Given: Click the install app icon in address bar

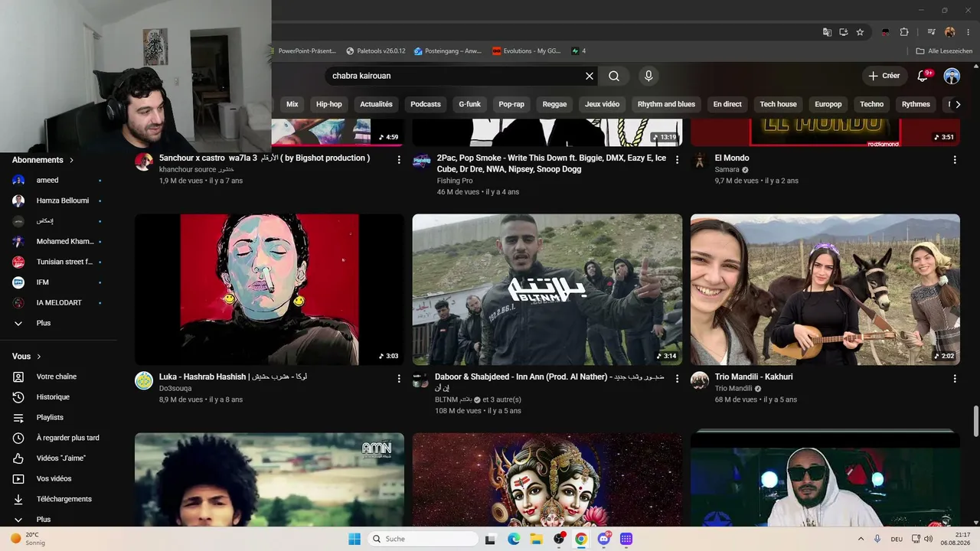Looking at the screenshot, I should pyautogui.click(x=844, y=32).
